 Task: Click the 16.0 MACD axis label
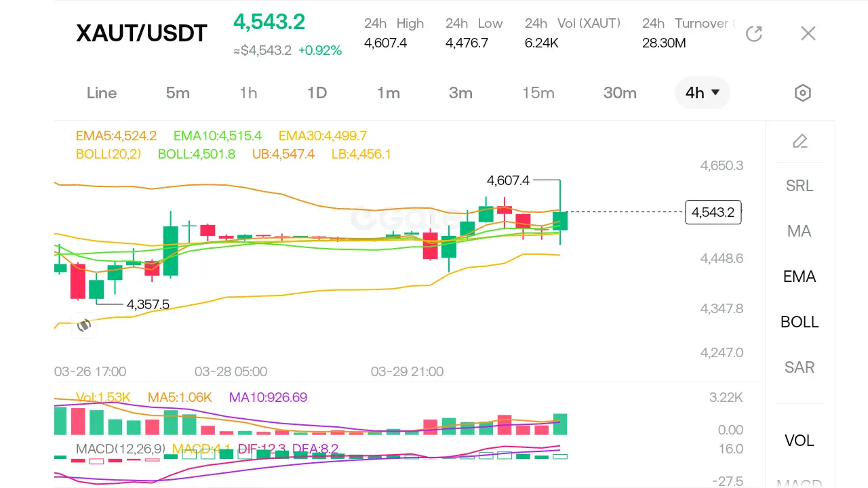[732, 449]
